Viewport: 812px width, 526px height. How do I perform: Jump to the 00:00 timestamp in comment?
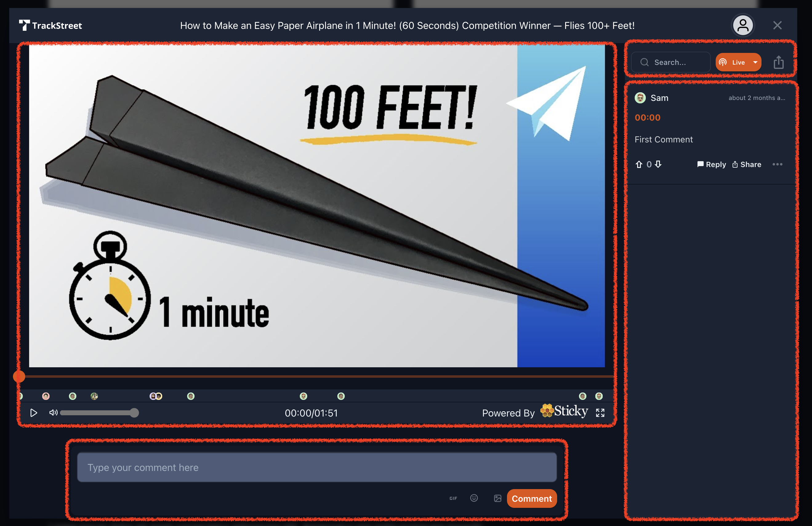[x=647, y=118]
